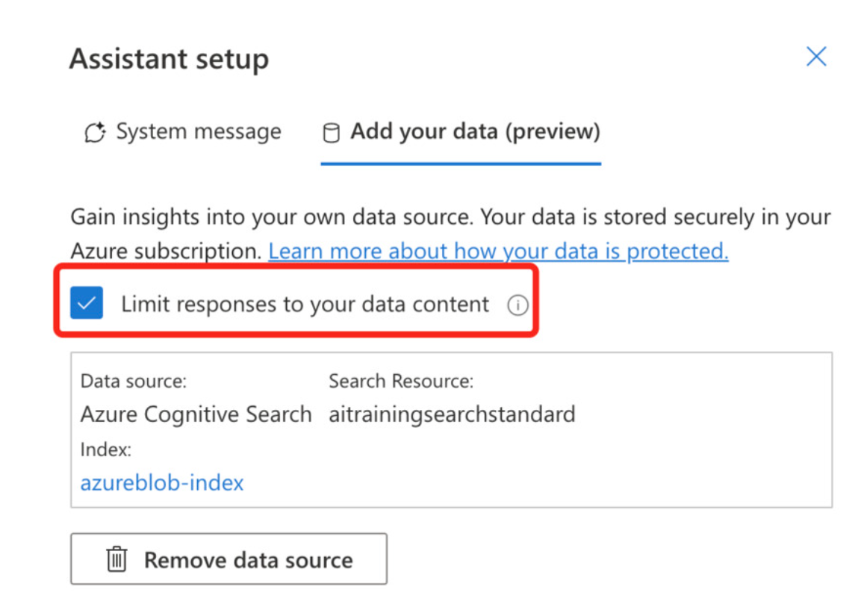Screen dimensions: 867x616
Task: Click the info icon beside Limit responses
Action: 518,305
